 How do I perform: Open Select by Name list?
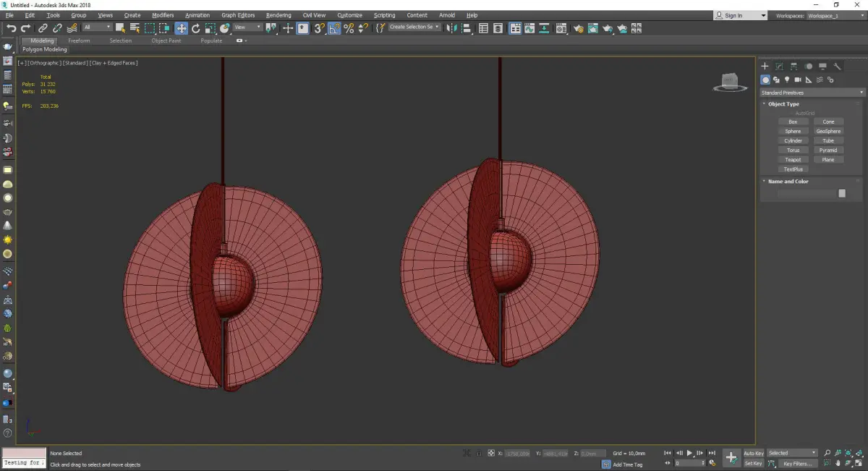[x=135, y=28]
